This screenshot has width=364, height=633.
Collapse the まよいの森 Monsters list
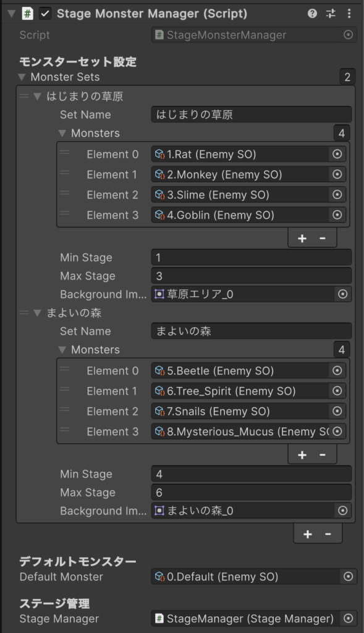click(62, 349)
